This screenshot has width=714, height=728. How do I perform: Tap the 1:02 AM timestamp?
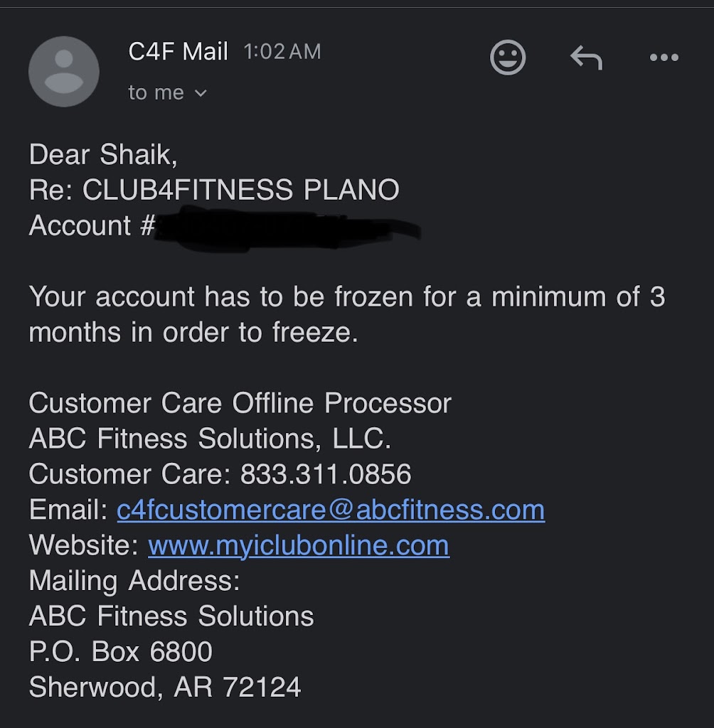click(282, 52)
